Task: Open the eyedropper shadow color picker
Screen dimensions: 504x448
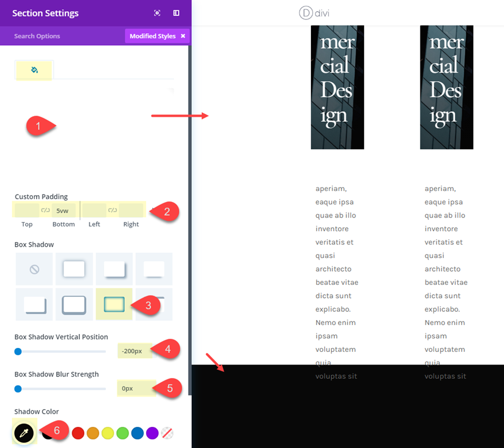Action: (24, 433)
